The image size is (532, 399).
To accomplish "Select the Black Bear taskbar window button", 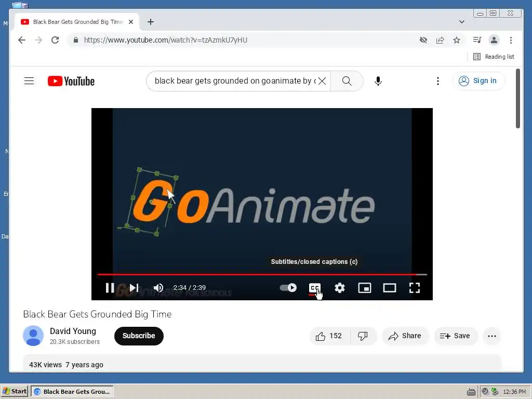I will tap(72, 391).
